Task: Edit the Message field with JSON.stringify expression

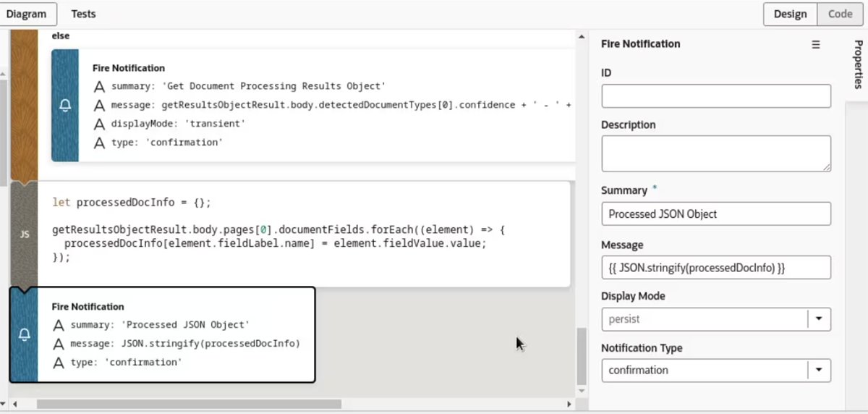Action: coord(715,268)
